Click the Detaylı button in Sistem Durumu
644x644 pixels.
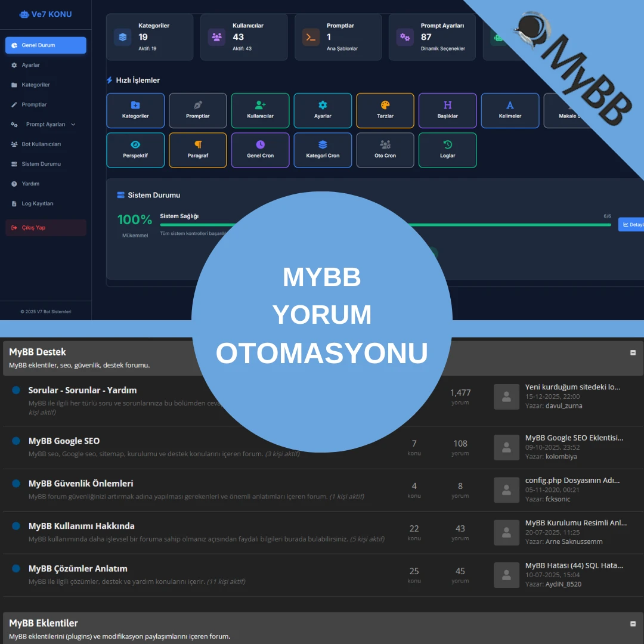point(631,225)
